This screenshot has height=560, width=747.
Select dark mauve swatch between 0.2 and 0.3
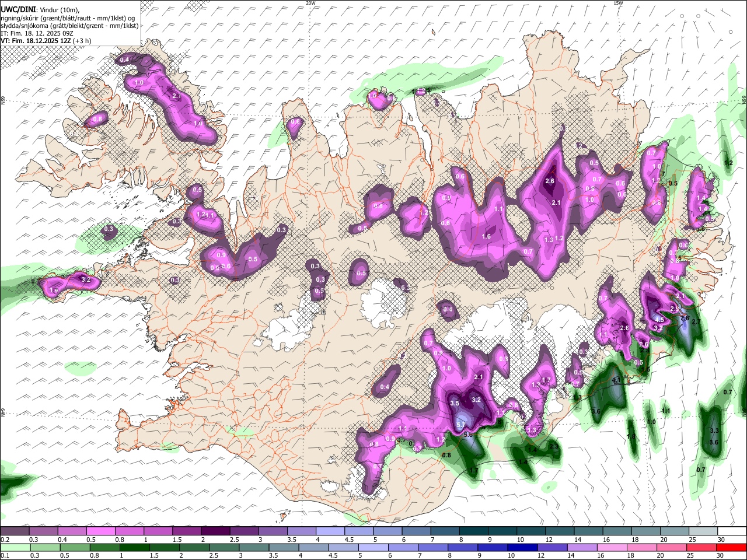[x=15, y=531]
